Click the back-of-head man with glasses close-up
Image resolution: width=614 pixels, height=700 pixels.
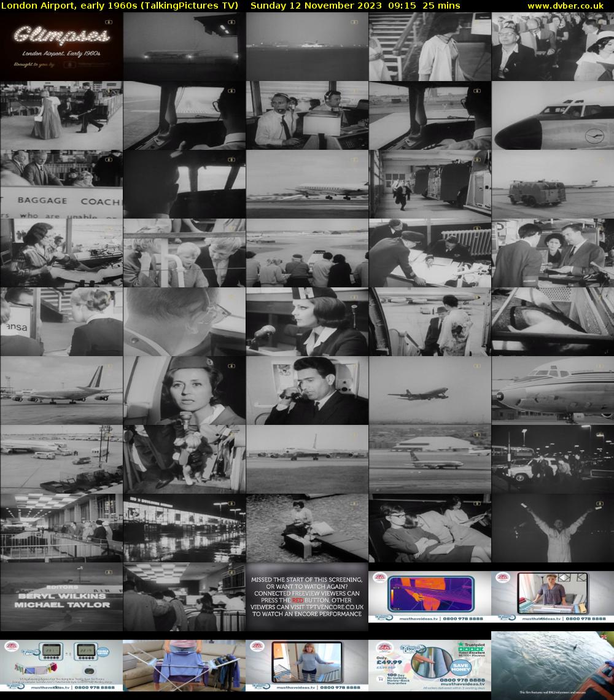pos(184,321)
